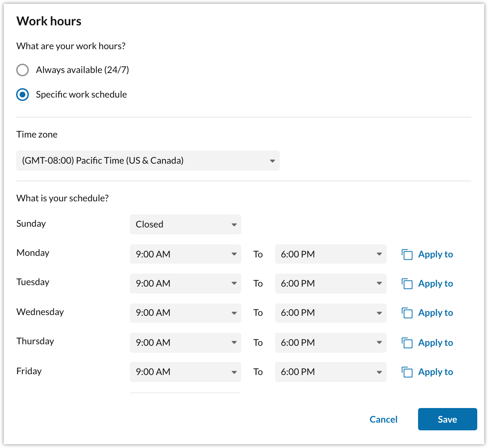Change Tuesday's start time selector

pyautogui.click(x=185, y=284)
